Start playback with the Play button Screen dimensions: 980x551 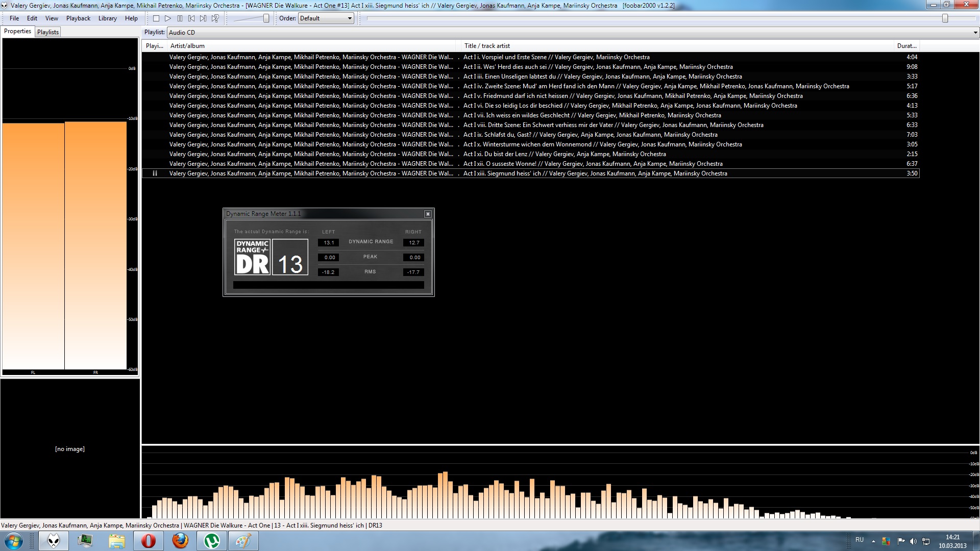click(168, 18)
